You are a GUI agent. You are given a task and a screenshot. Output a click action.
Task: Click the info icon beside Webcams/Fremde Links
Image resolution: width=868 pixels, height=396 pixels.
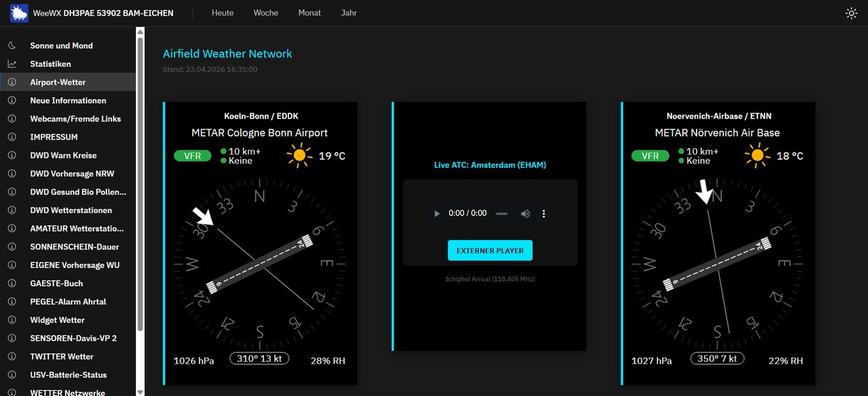pyautogui.click(x=12, y=119)
